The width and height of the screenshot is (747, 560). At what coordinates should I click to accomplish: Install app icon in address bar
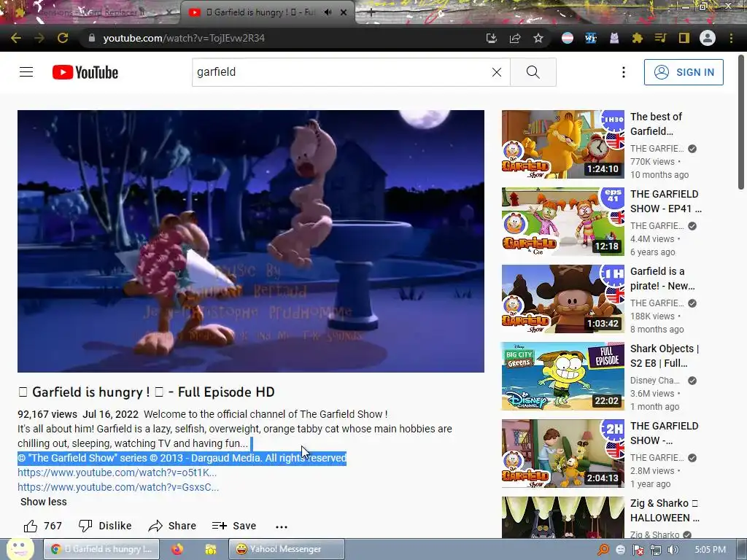point(491,38)
